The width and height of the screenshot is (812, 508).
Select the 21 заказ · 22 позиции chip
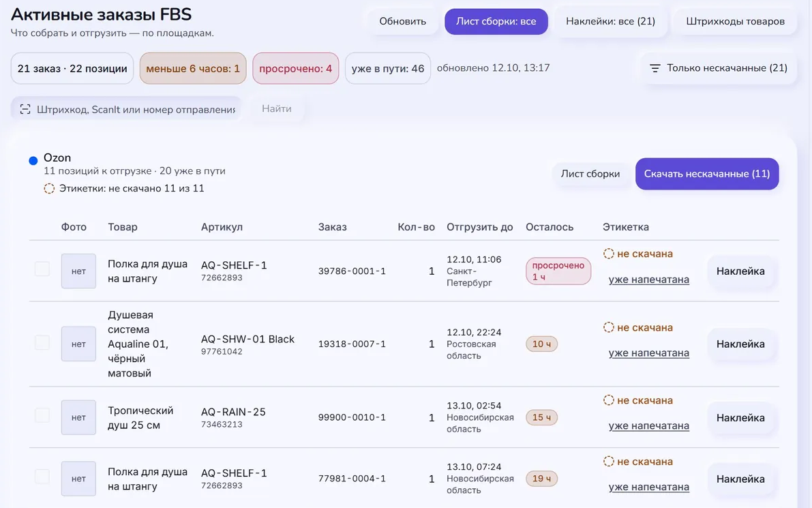[x=72, y=68]
